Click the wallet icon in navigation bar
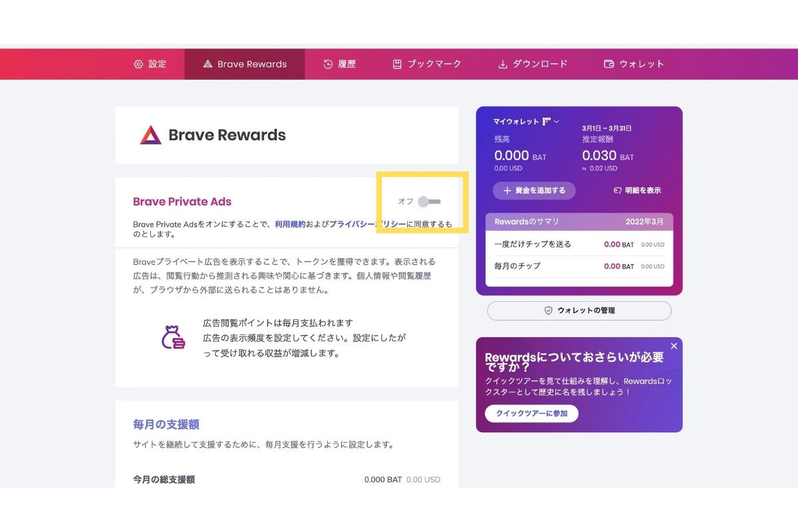Screen dimensions: 798x532 (608, 65)
